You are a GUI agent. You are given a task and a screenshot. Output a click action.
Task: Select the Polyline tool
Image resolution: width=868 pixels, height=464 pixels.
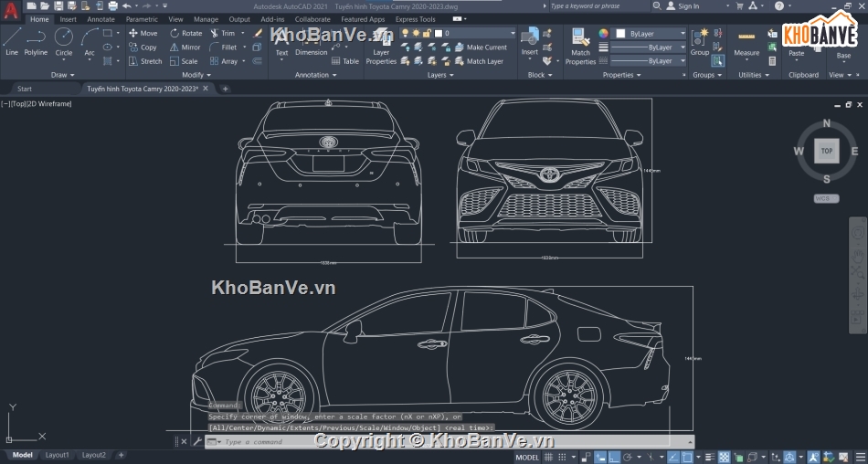coord(36,42)
